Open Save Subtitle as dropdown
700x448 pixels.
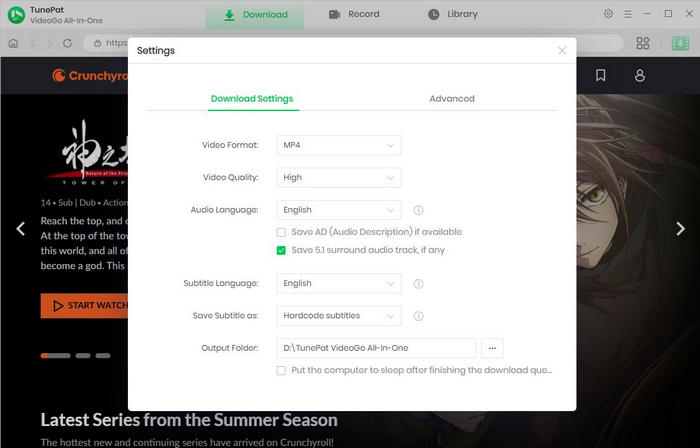338,316
